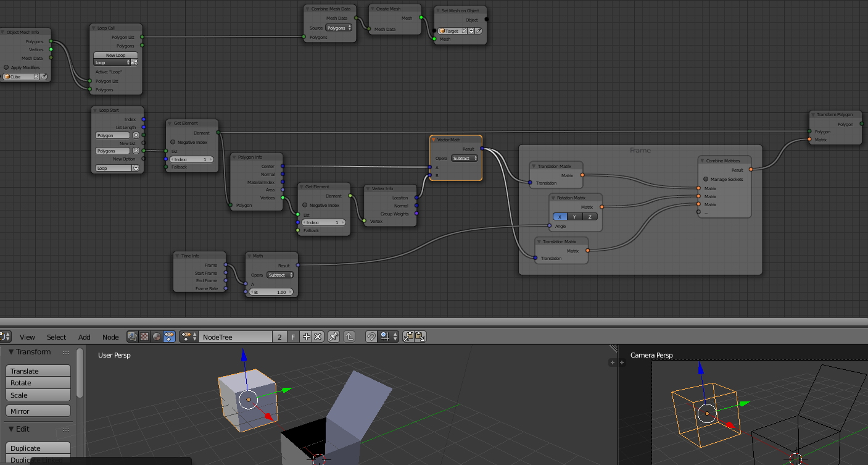
Task: Enable Manage Sockets in Combine Matrices
Action: pyautogui.click(x=706, y=179)
